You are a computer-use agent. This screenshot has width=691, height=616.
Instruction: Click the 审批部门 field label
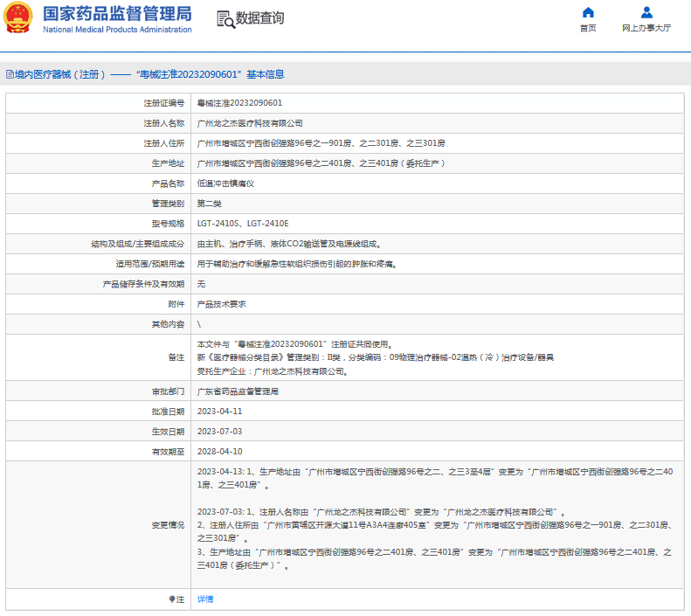point(168,391)
